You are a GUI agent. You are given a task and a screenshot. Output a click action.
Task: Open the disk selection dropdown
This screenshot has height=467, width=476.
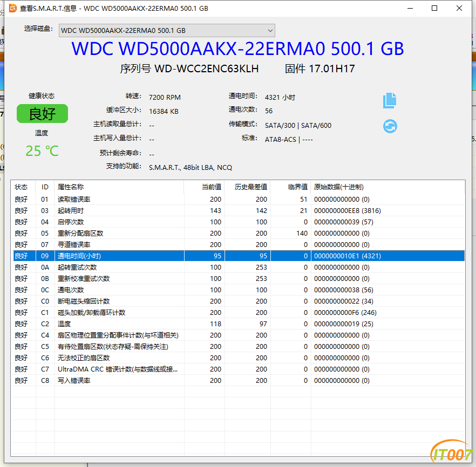click(x=167, y=31)
